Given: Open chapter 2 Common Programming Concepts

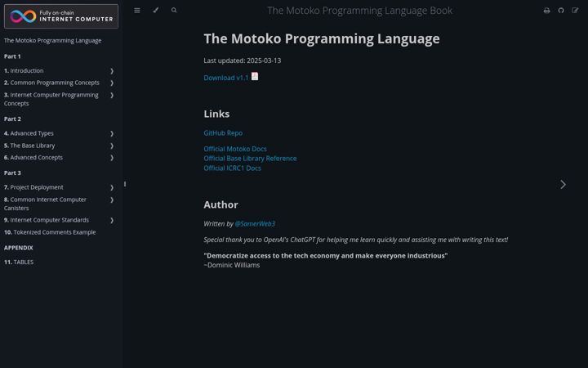Looking at the screenshot, I should point(51,83).
